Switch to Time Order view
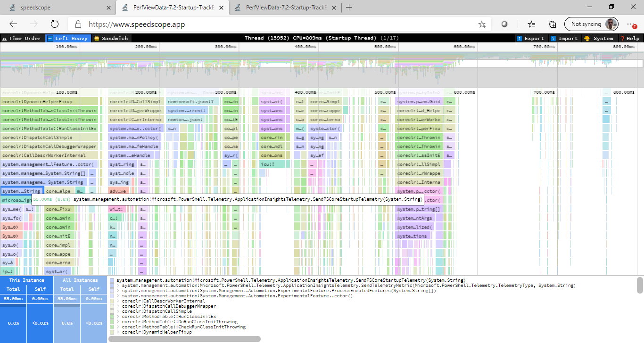The width and height of the screenshot is (644, 343). pyautogui.click(x=22, y=38)
